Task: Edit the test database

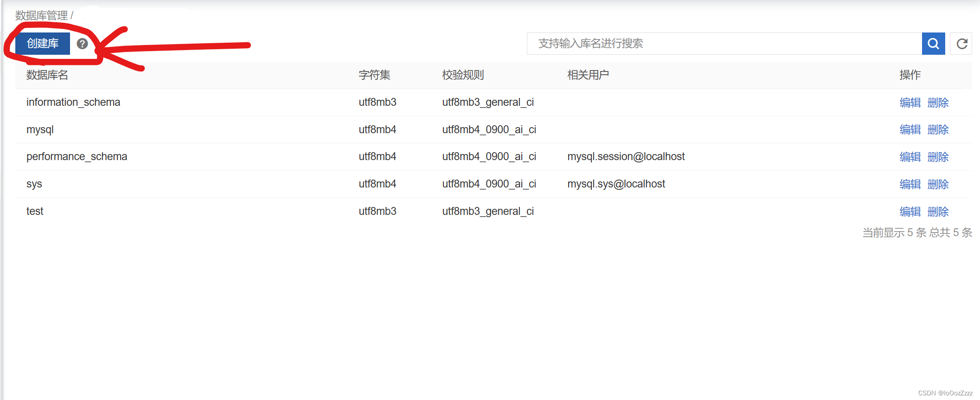Action: (910, 212)
